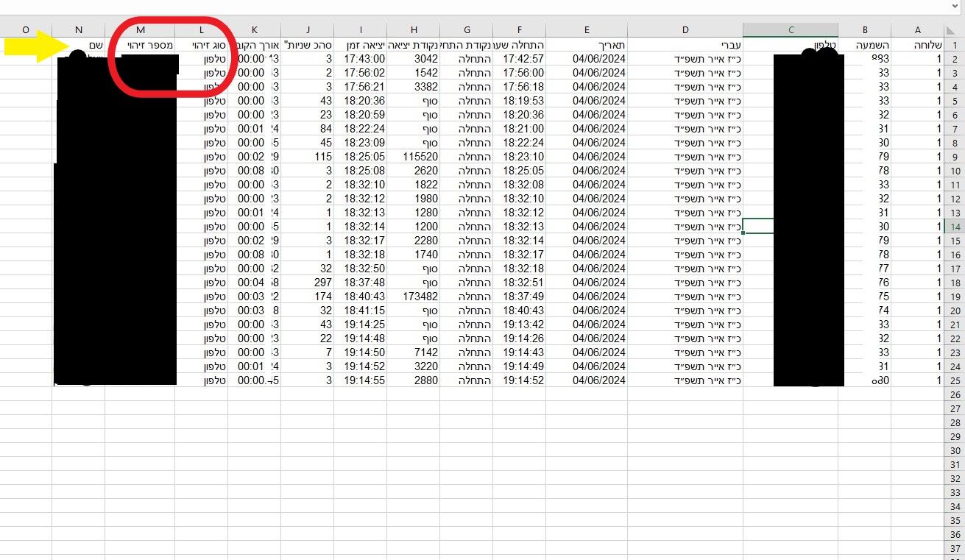The image size is (965, 560).
Task: Click column E header
Action: tap(587, 29)
